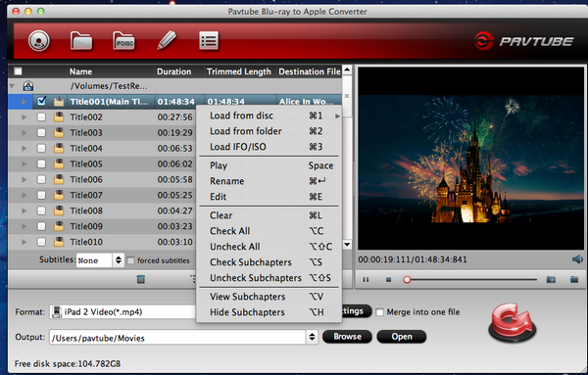Enable Merge into one file

pos(379,312)
